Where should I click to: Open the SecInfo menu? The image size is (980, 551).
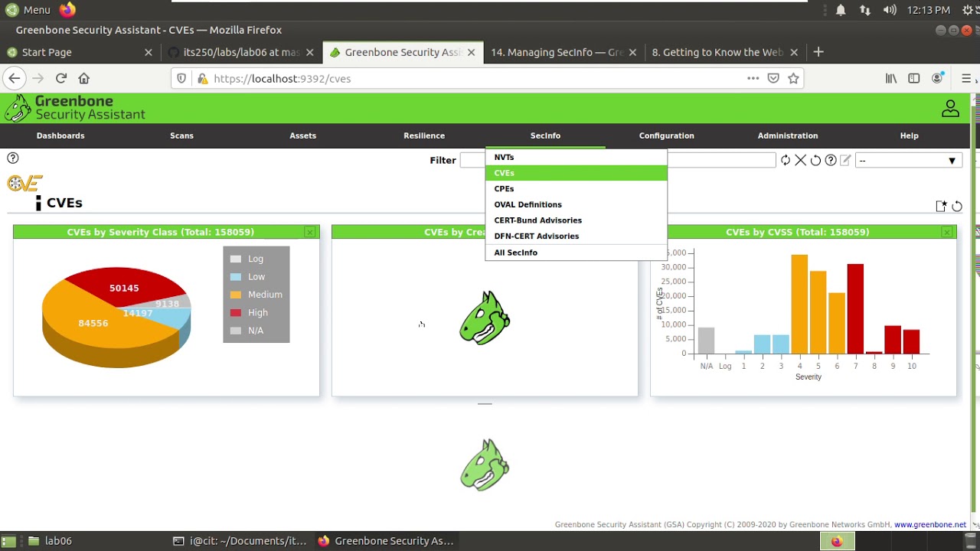[x=545, y=135]
